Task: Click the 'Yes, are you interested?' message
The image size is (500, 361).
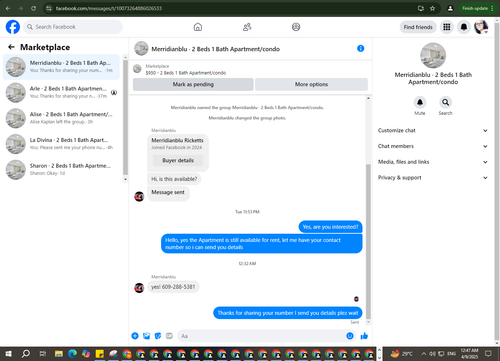Action: tap(330, 227)
